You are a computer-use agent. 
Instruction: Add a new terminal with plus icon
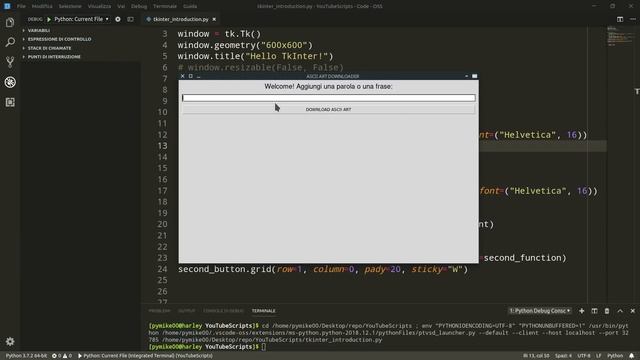click(x=582, y=311)
